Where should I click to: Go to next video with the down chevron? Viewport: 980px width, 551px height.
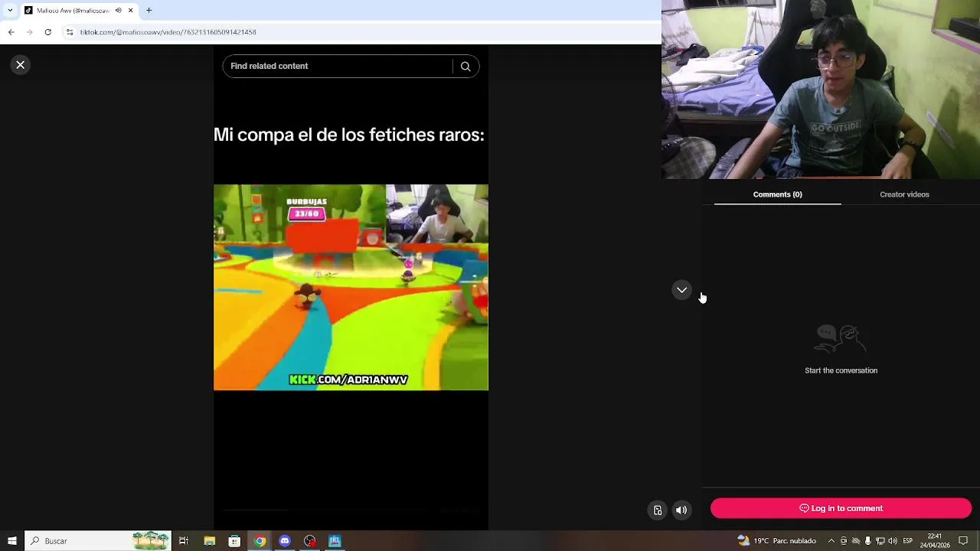tap(681, 290)
